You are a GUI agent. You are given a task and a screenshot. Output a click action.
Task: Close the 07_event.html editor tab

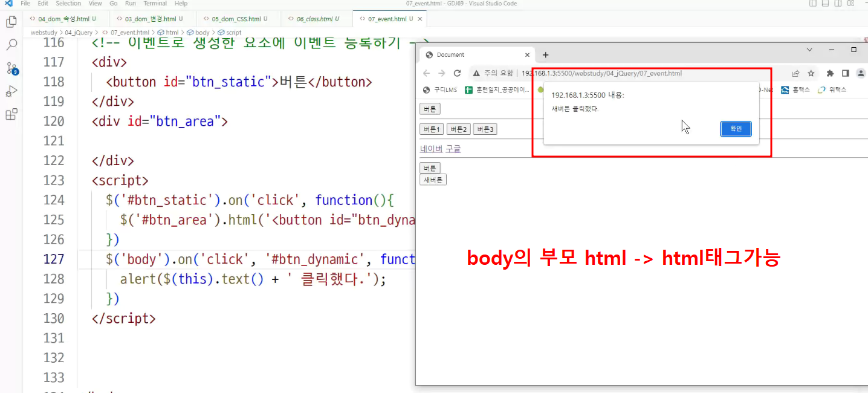(x=419, y=19)
